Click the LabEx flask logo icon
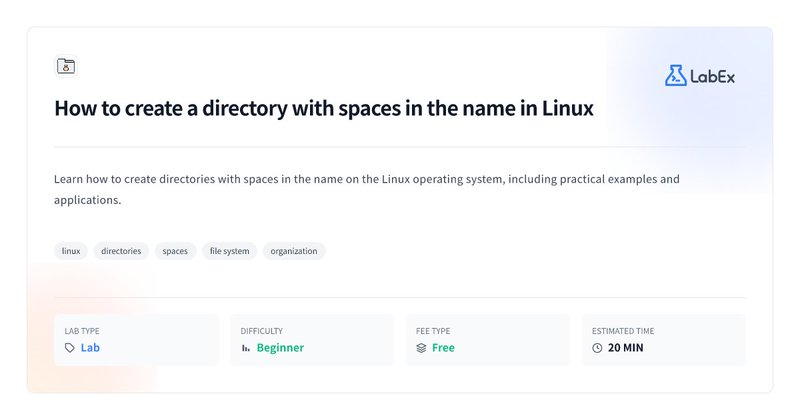This screenshot has height=419, width=800. [675, 76]
